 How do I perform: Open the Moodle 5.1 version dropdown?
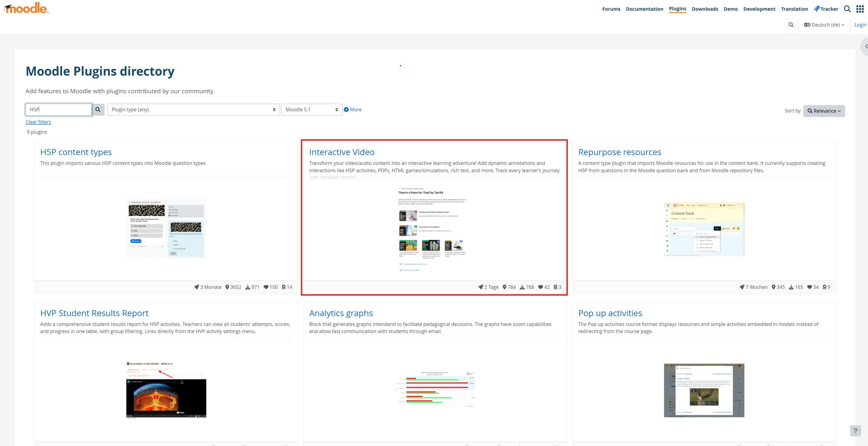tap(311, 109)
